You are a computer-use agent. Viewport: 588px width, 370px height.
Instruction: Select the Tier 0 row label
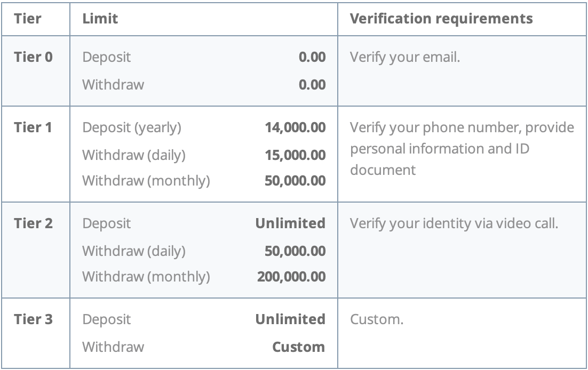33,57
